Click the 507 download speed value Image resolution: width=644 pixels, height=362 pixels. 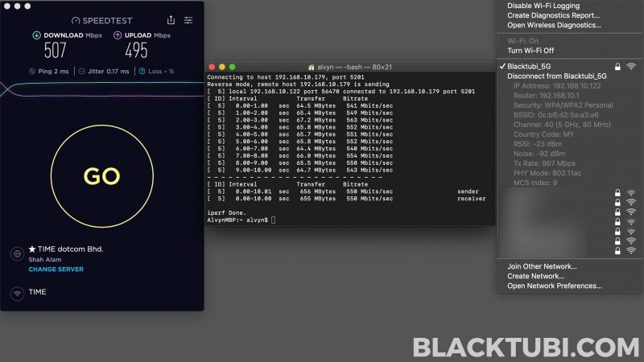[x=55, y=51]
